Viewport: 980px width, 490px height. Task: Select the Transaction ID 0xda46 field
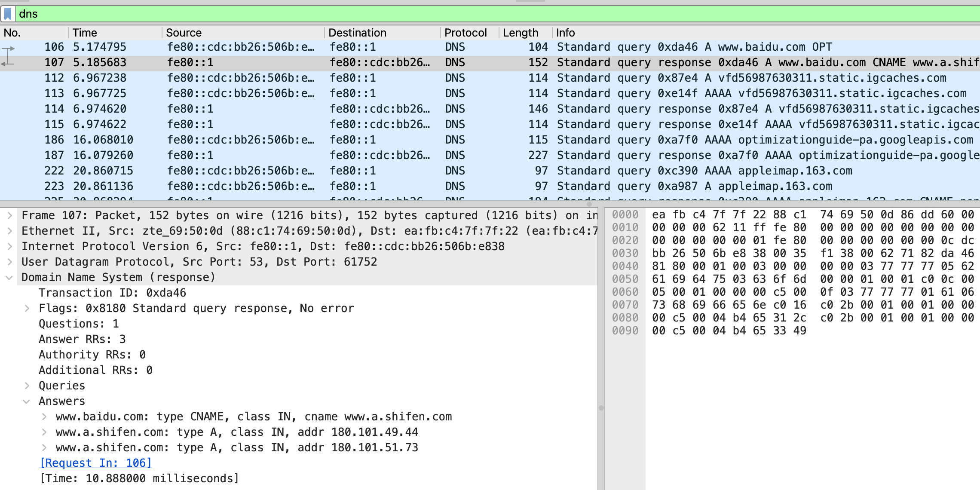[x=112, y=293]
